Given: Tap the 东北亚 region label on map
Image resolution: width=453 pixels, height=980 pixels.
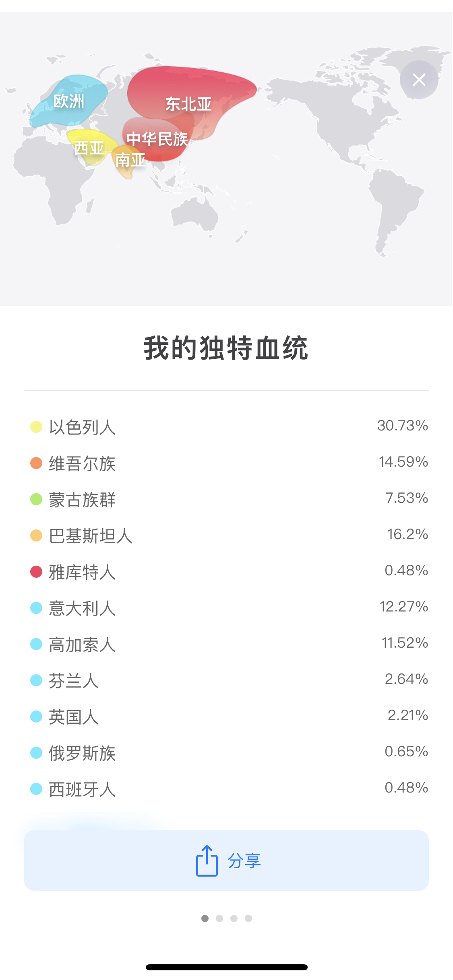Looking at the screenshot, I should pos(188,104).
